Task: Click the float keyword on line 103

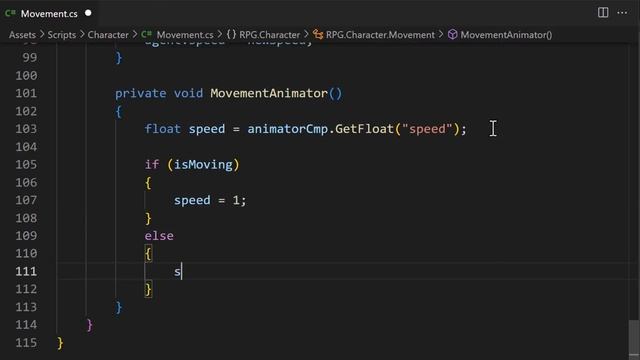Action: coord(162,129)
